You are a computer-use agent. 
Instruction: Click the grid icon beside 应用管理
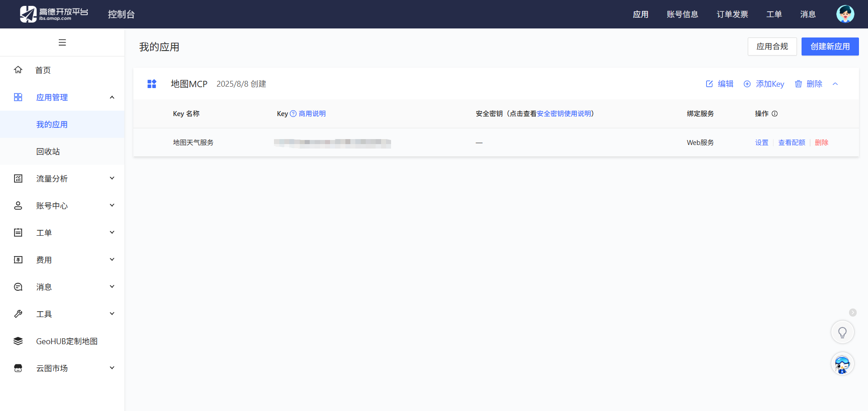click(x=18, y=97)
